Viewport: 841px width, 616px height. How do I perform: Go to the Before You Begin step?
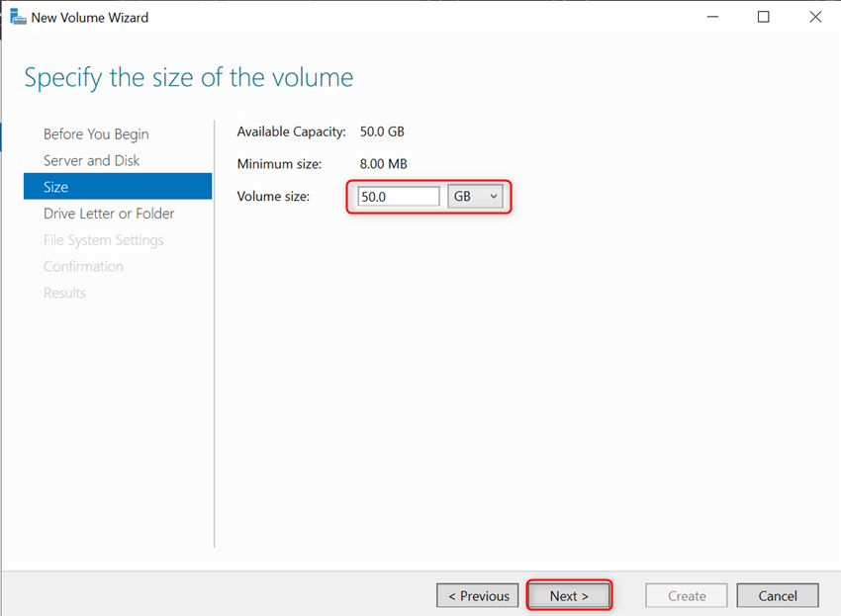tap(96, 134)
